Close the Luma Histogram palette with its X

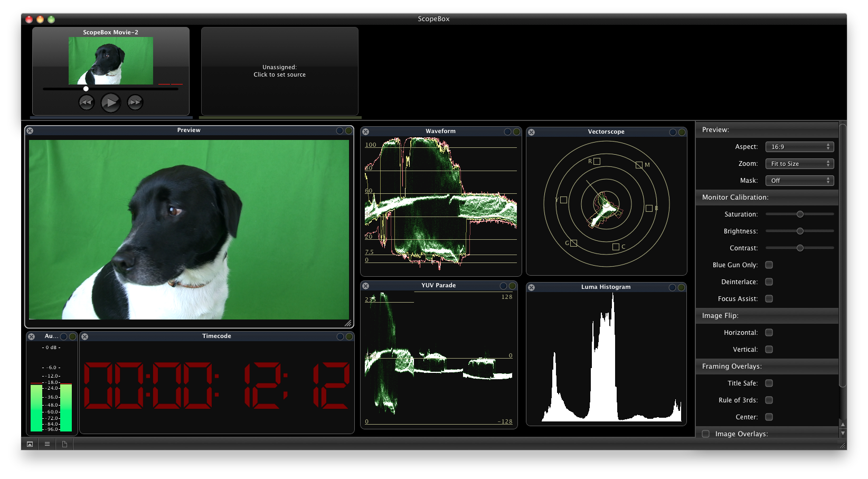532,287
